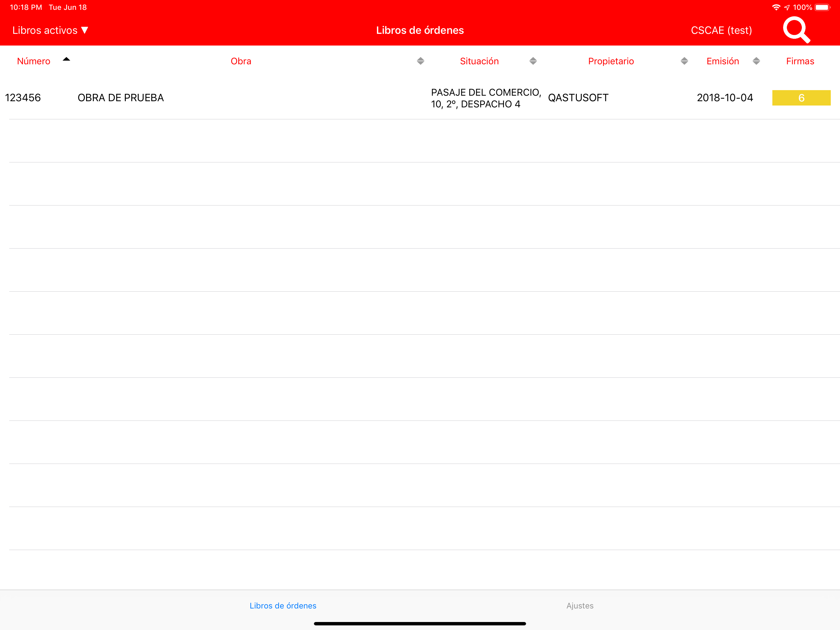840x630 pixels.
Task: Select the Propietario column header
Action: click(611, 61)
